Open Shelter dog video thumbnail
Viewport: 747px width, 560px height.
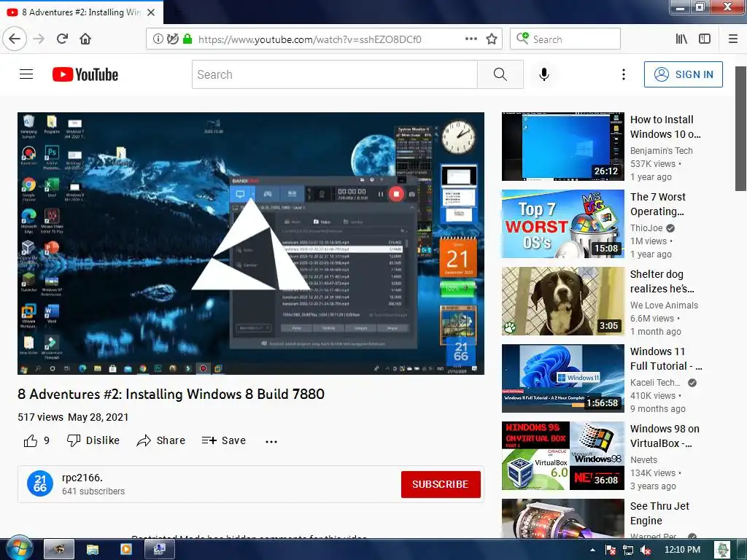click(562, 301)
